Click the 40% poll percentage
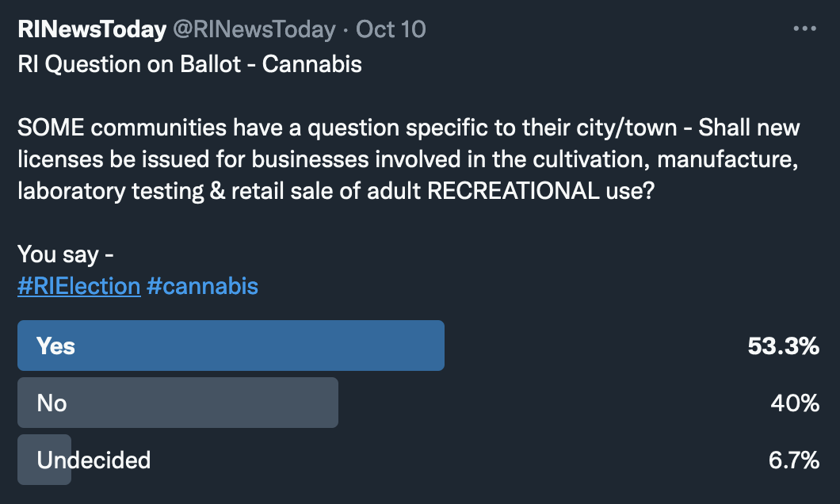The image size is (840, 504). [795, 403]
